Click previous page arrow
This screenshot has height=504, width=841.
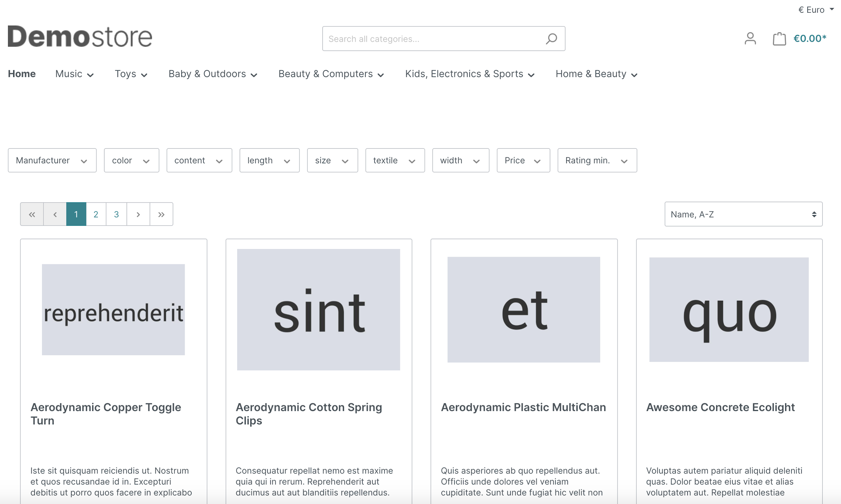55,214
